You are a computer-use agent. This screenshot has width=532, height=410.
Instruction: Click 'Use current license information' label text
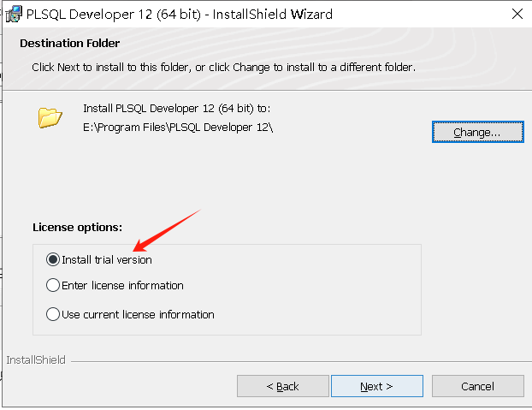coord(138,314)
